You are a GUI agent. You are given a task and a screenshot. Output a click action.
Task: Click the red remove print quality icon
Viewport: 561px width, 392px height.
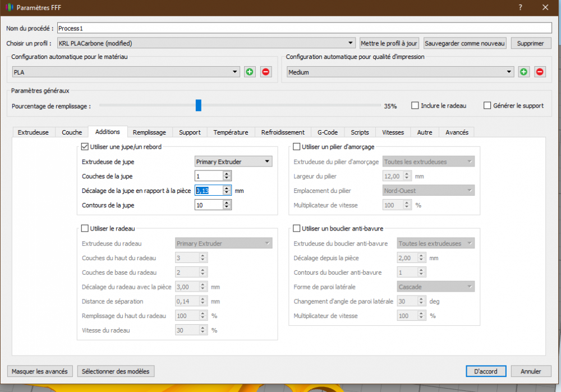[x=540, y=72]
